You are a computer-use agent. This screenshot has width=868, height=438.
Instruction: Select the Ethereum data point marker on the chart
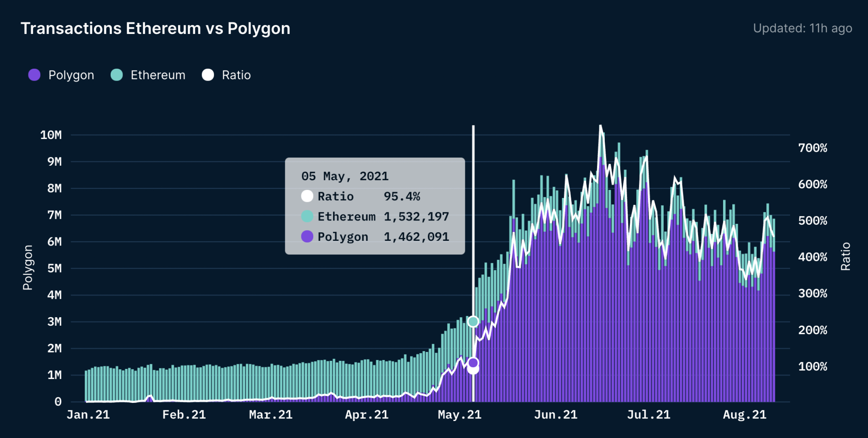coord(473,322)
